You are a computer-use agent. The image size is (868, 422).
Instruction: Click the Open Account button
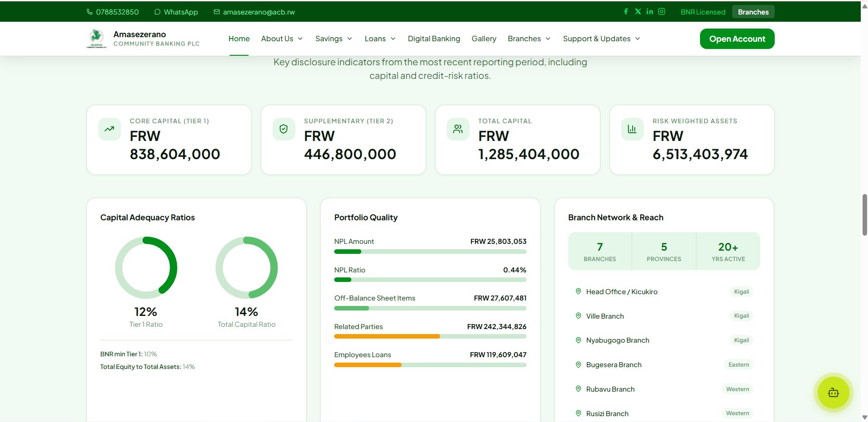click(737, 39)
